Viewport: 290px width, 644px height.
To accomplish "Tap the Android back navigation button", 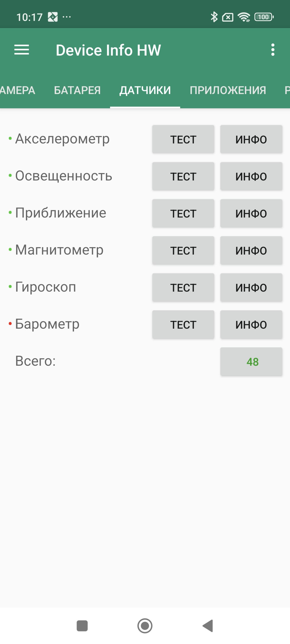I will (208, 626).
